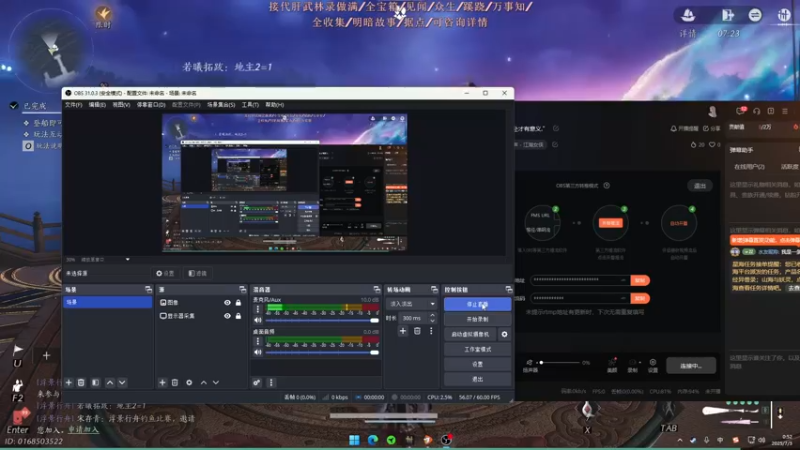Open 停靠窗口(D) menu in OBS

151,105
